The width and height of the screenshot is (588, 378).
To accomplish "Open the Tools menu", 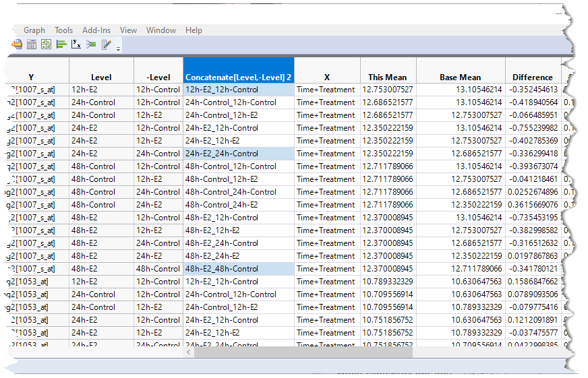I will pos(64,30).
